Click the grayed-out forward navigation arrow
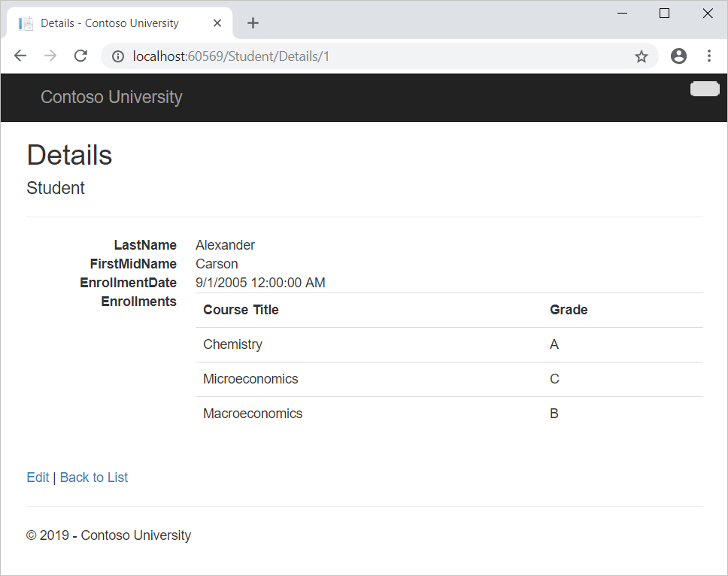This screenshot has width=728, height=576. coord(50,56)
